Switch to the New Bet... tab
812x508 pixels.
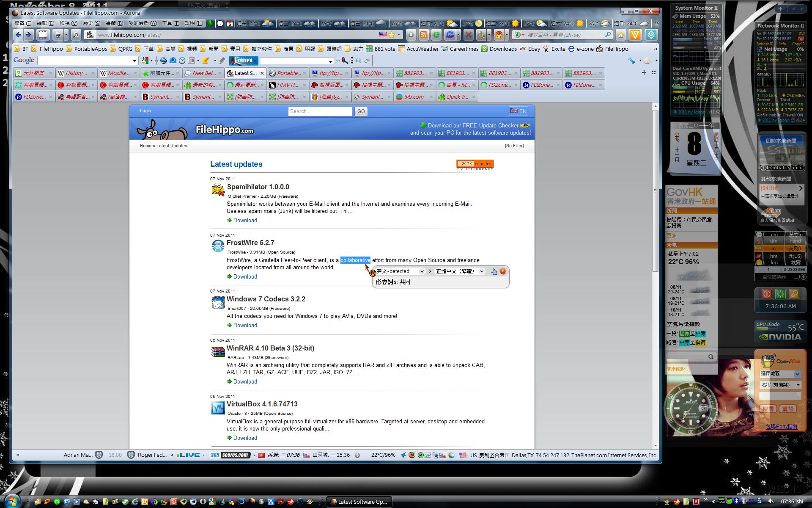[203, 73]
